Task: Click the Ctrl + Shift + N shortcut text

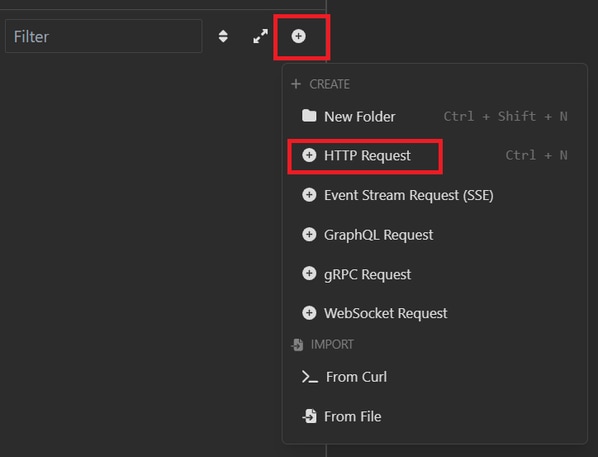Action: coord(505,116)
